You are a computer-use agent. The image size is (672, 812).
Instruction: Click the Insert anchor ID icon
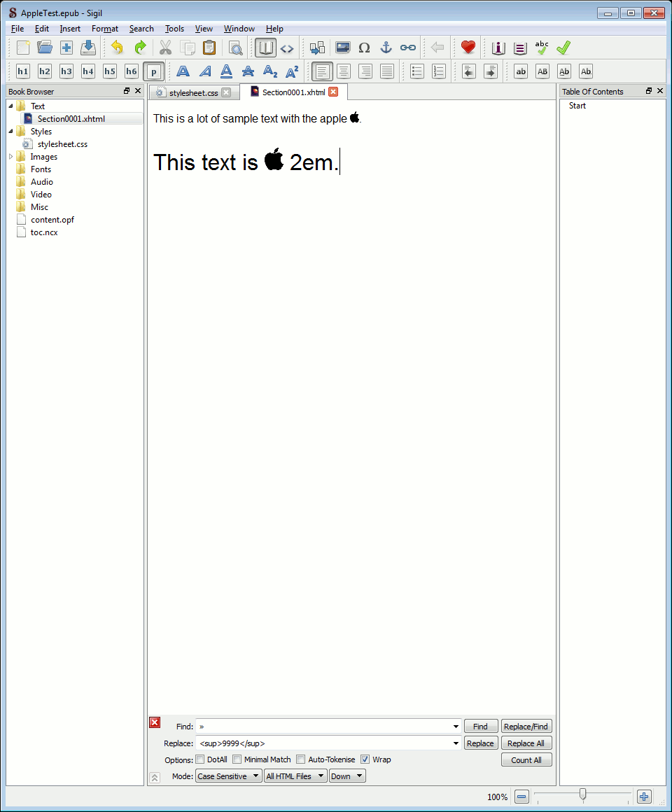tap(386, 48)
